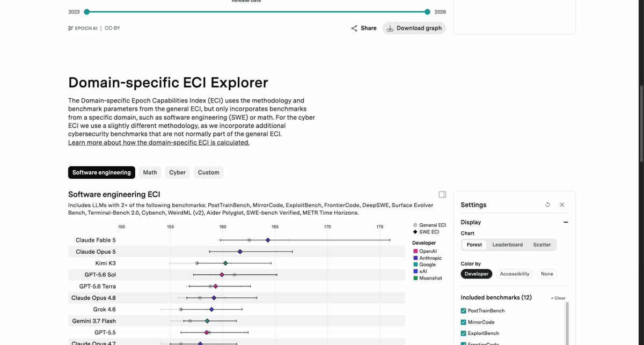Click Gemini 3.7 Flash diamond marker

pyautogui.click(x=207, y=320)
